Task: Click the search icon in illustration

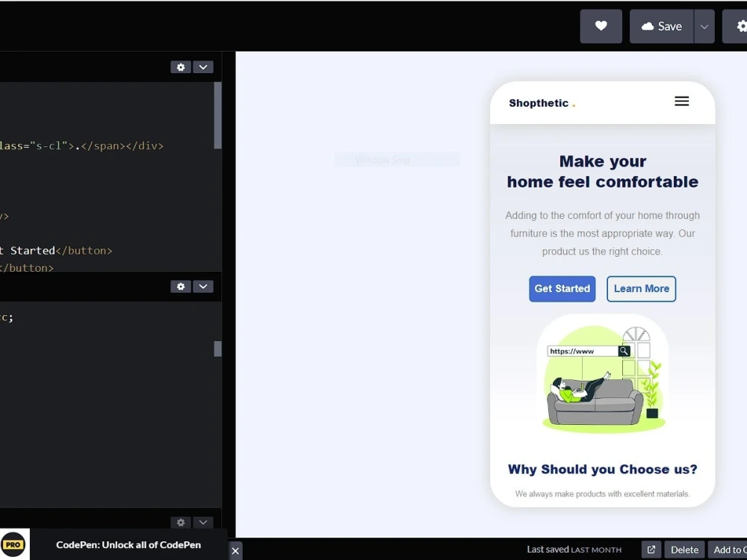Action: tap(624, 351)
